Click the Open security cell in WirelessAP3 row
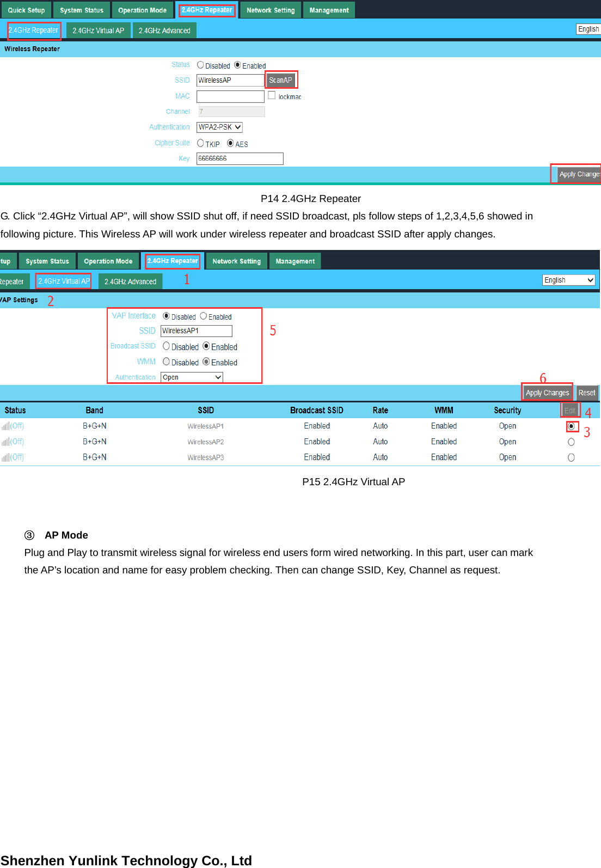 coord(507,457)
